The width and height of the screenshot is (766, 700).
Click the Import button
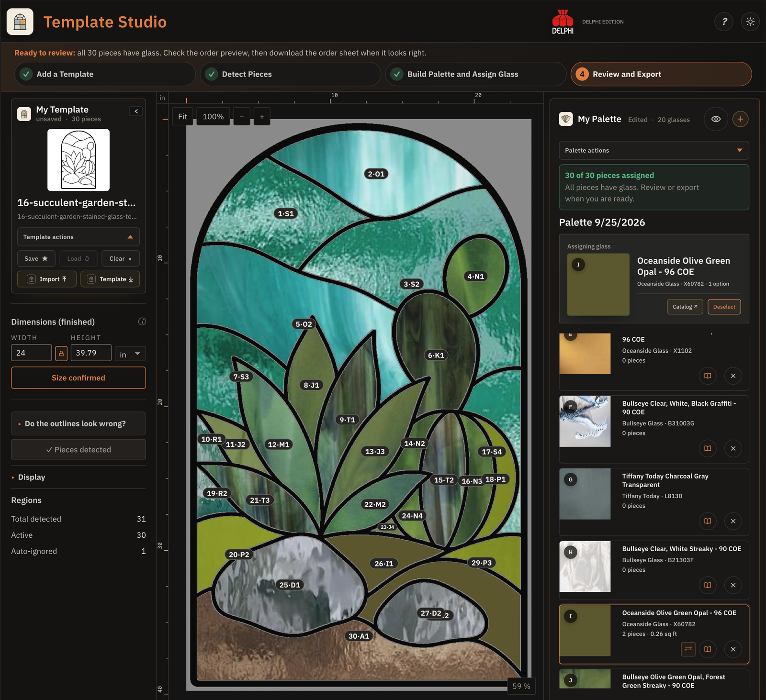click(47, 279)
